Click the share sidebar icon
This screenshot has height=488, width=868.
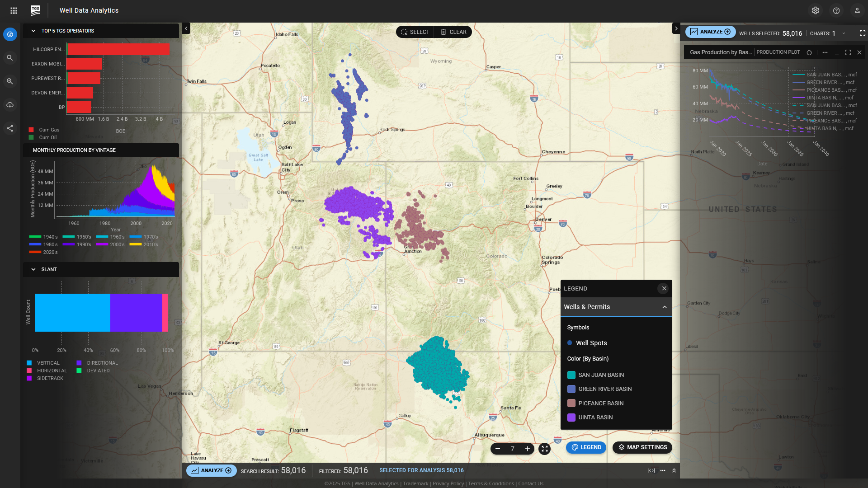pyautogui.click(x=10, y=128)
